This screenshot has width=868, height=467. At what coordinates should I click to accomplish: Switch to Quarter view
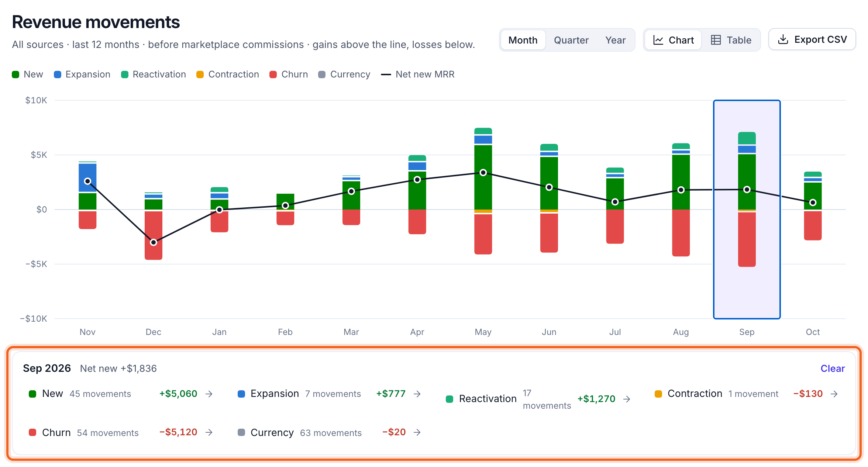point(571,40)
